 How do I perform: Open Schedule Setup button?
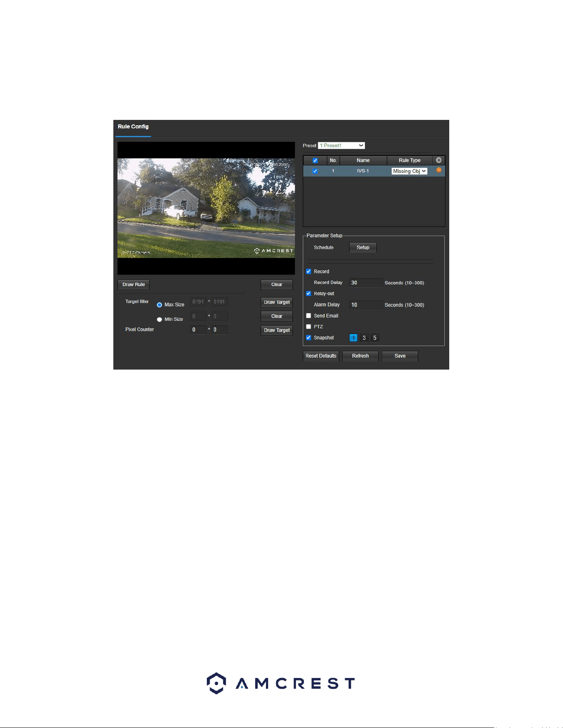pyautogui.click(x=363, y=247)
